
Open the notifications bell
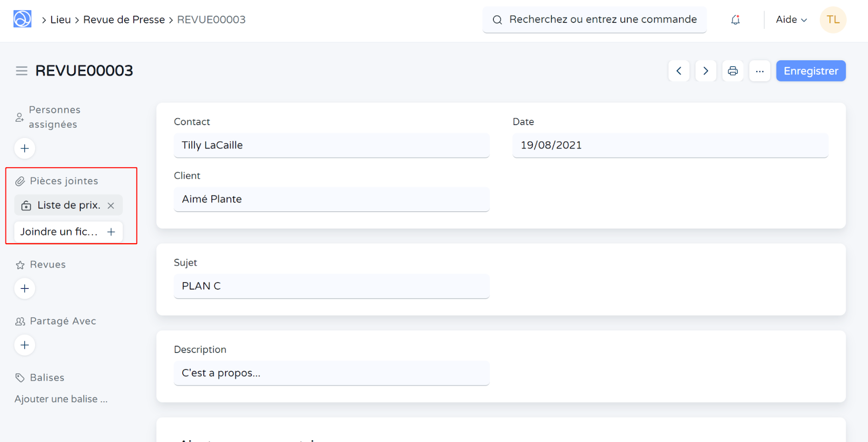click(x=735, y=20)
